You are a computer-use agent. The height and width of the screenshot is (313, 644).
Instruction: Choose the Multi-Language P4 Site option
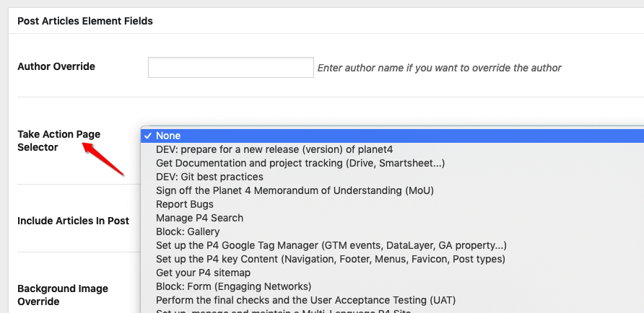coord(392,310)
